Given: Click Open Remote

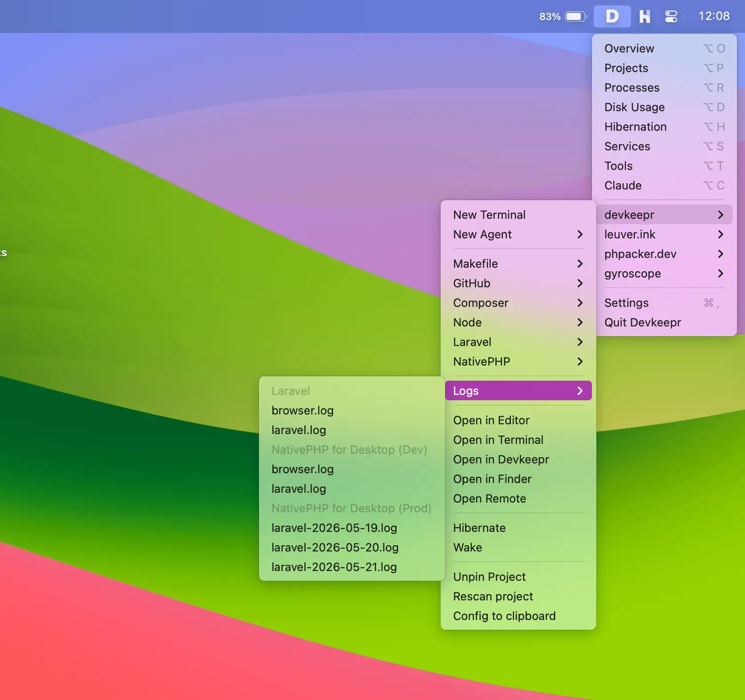Looking at the screenshot, I should (x=518, y=499).
